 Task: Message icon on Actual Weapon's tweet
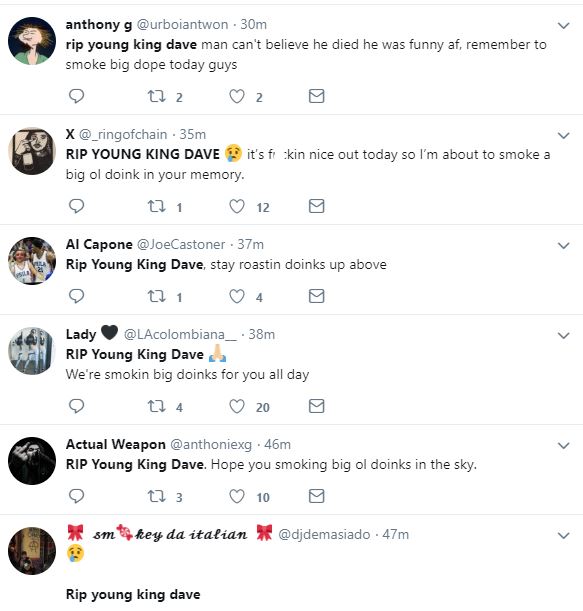click(x=316, y=496)
